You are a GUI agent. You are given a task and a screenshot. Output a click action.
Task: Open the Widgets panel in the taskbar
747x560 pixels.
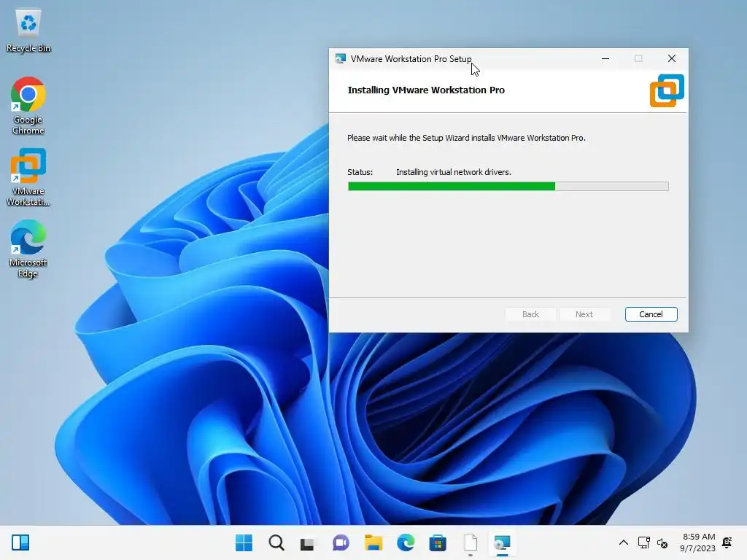tap(20, 542)
